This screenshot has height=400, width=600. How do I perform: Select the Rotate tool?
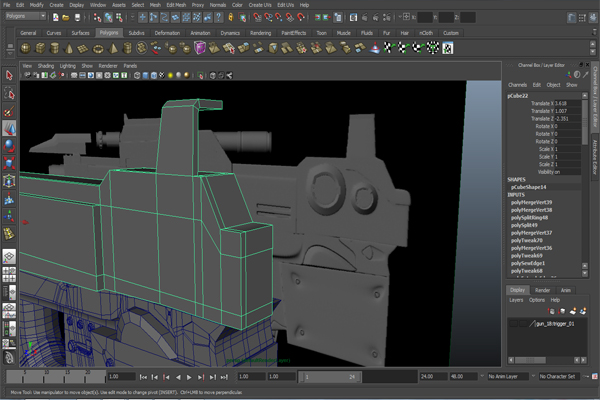coord(9,146)
